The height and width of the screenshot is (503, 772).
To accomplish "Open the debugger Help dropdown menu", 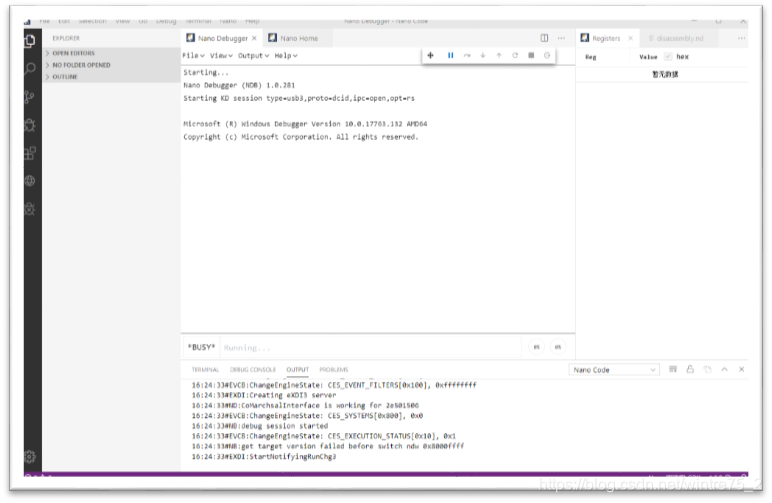I will 286,56.
